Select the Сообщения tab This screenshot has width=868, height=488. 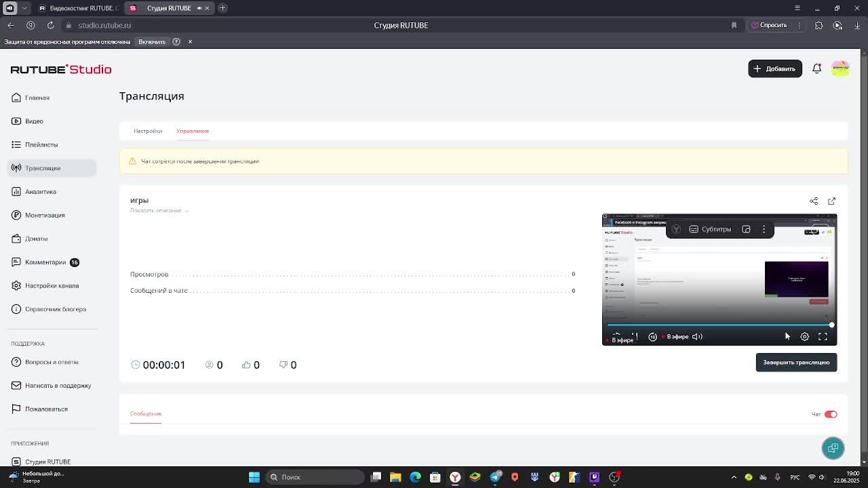145,414
